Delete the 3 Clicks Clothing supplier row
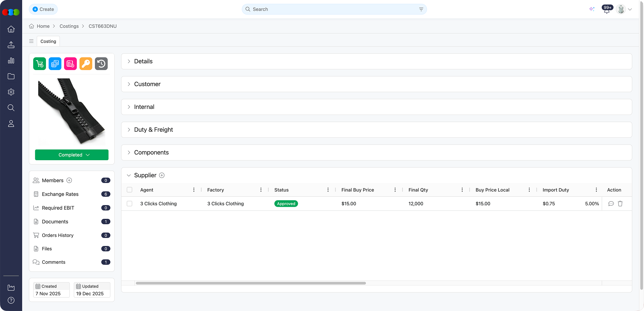 coord(620,204)
